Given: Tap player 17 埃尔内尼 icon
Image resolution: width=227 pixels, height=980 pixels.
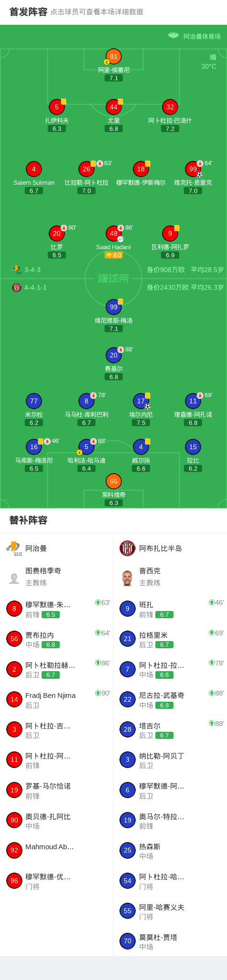Looking at the screenshot, I should [141, 401].
